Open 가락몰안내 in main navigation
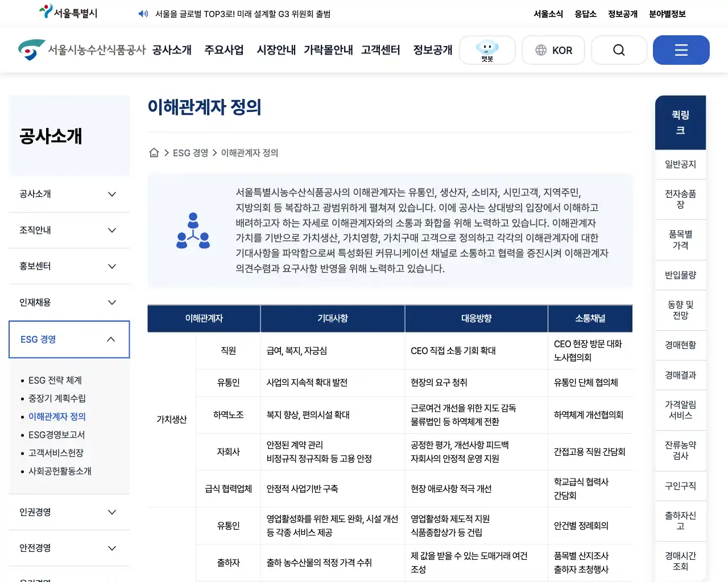 (328, 50)
